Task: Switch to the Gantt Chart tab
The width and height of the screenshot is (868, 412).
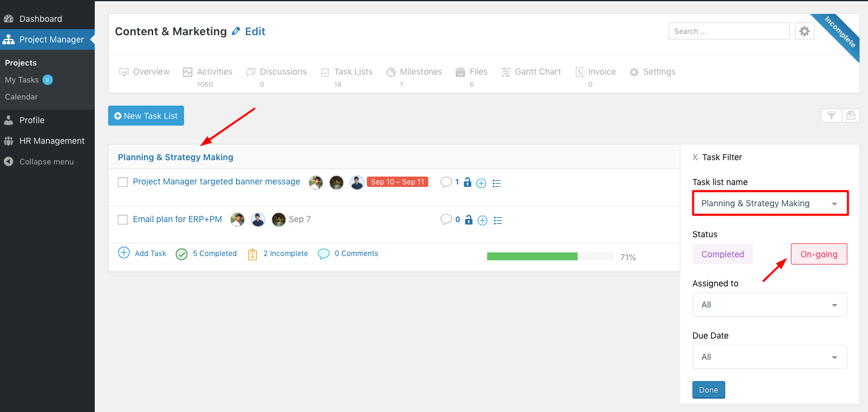Action: point(531,72)
